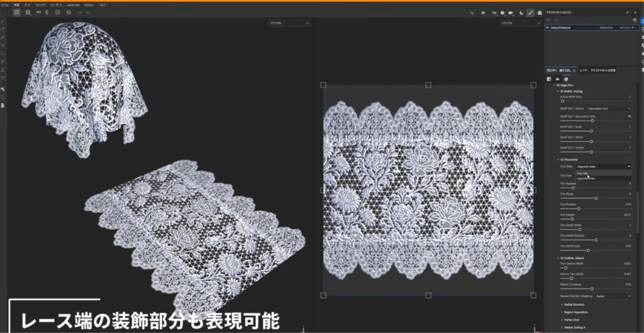Click the Active Motif Slots slider
Viewport: 644px width, 333px height.
pos(596,101)
